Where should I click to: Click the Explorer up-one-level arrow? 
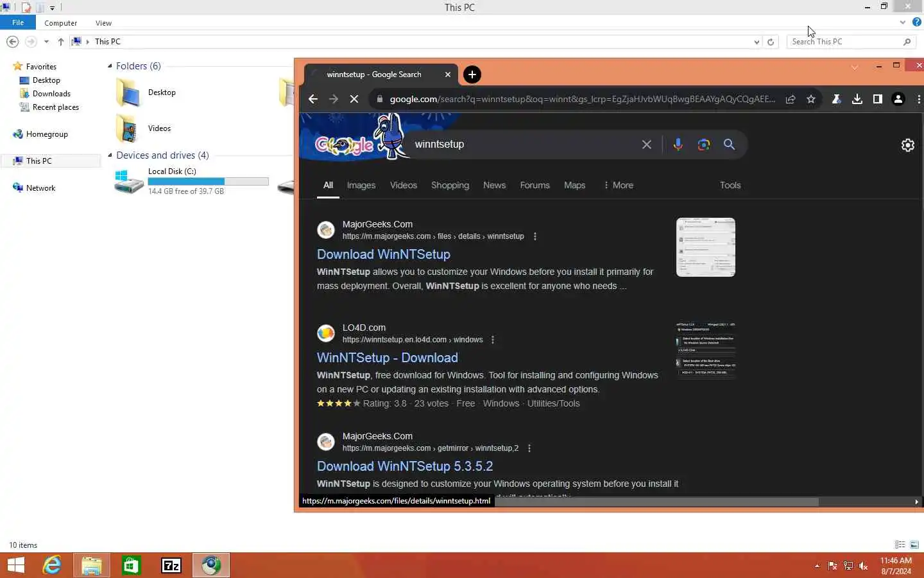[x=61, y=42]
